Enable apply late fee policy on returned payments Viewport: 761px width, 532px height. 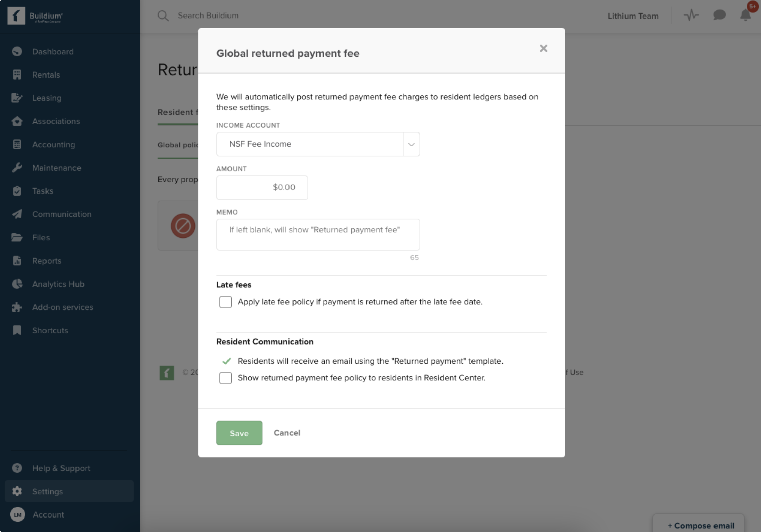click(225, 302)
